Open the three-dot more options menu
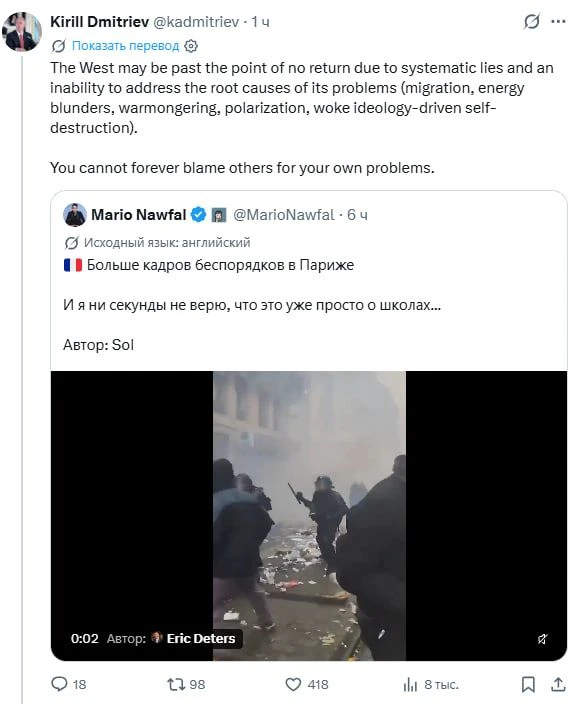 [558, 21]
